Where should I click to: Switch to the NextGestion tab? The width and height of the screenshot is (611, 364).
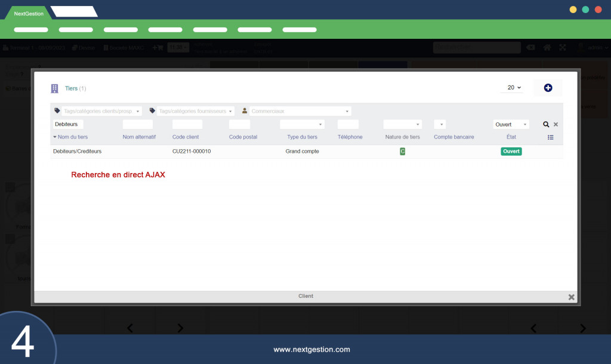tap(29, 13)
